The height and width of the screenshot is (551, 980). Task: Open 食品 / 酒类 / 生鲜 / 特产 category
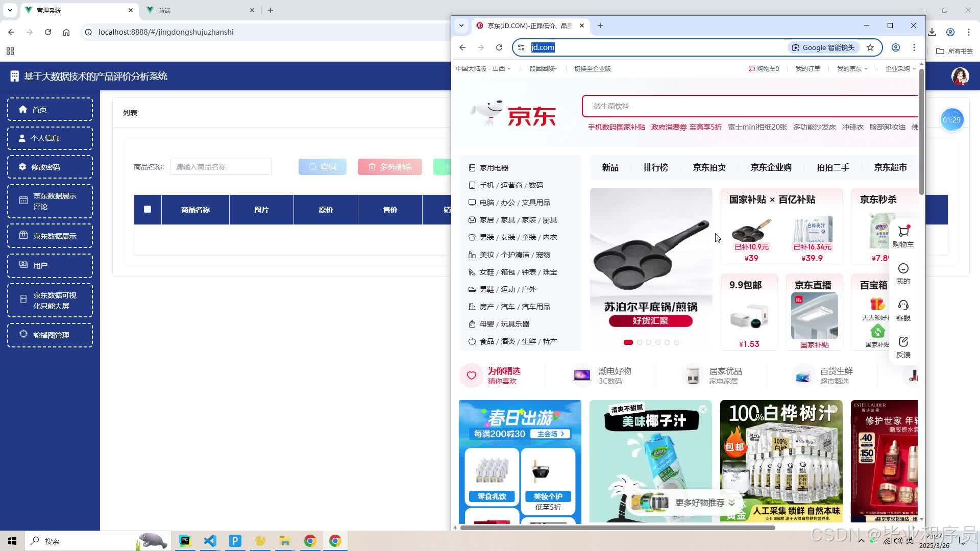point(518,341)
